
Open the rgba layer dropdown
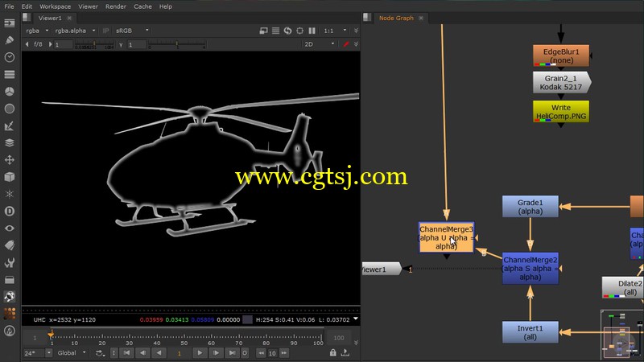click(x=36, y=31)
